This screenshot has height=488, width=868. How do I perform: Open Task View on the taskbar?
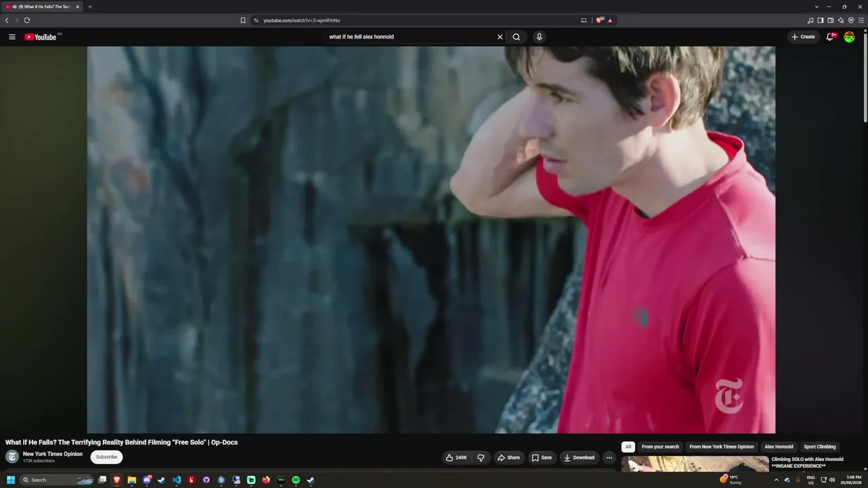point(102,480)
